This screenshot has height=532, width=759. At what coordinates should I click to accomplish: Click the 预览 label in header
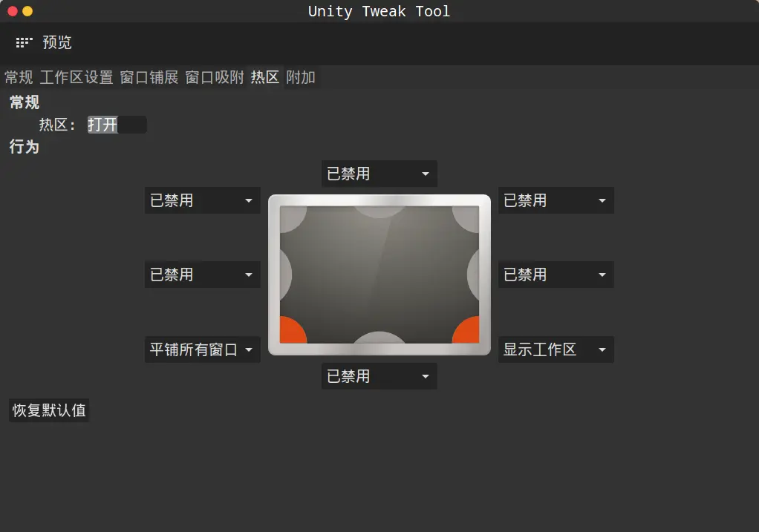tap(57, 42)
